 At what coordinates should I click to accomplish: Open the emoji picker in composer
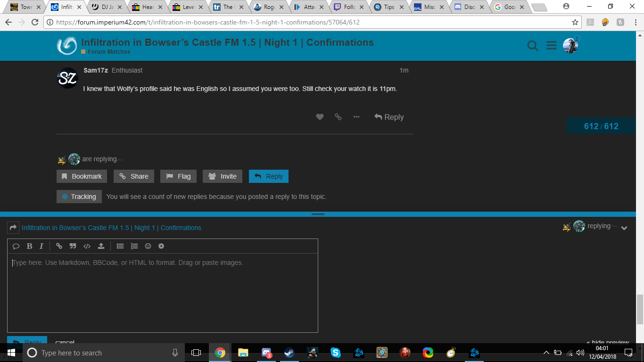click(x=148, y=246)
